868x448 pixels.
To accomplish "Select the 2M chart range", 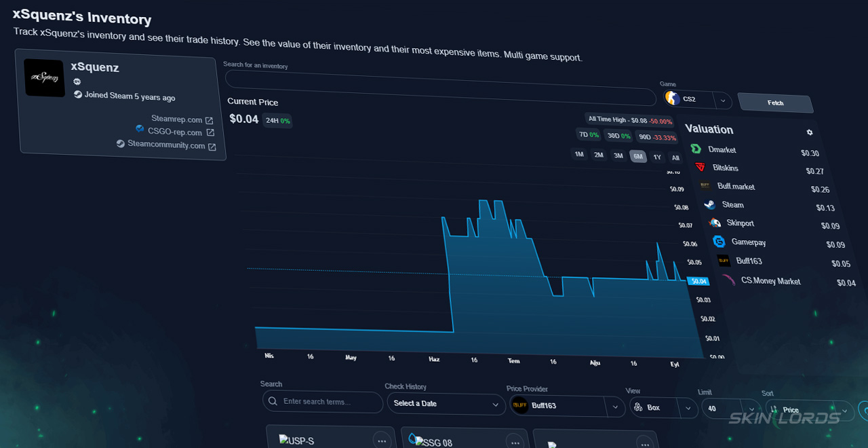I will [x=599, y=155].
